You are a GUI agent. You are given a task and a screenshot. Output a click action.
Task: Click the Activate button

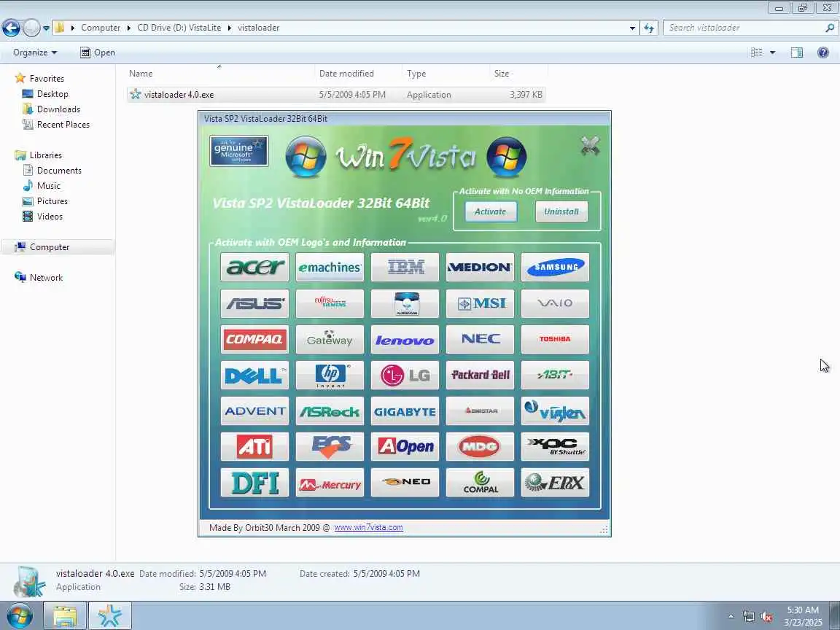pos(491,211)
